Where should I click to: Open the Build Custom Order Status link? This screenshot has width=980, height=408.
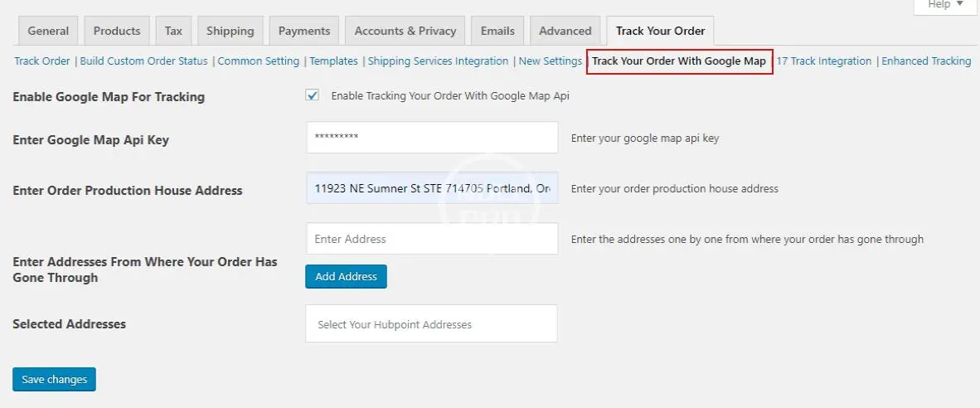pos(144,61)
